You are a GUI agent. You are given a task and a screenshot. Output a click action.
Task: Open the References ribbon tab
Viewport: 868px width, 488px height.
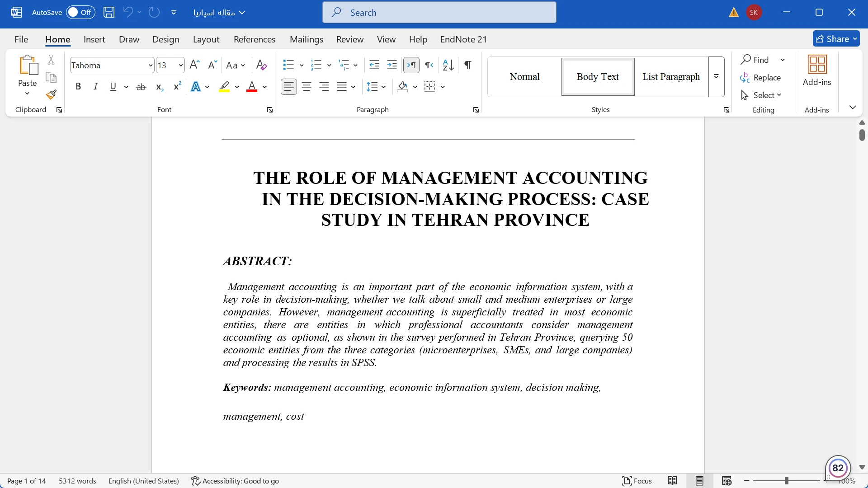pos(254,39)
